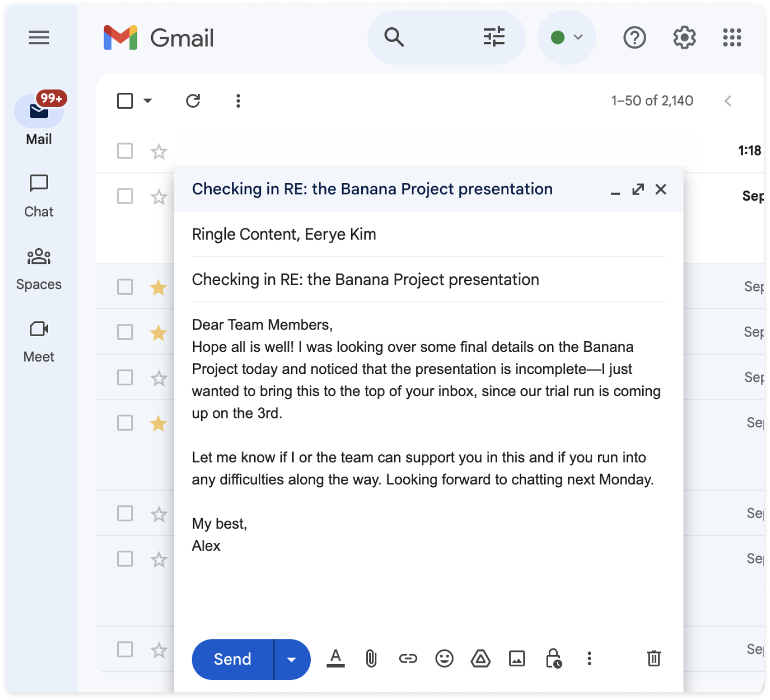Viewport: 770px width, 700px height.
Task: Go to the newer messages page arrow
Action: (728, 101)
